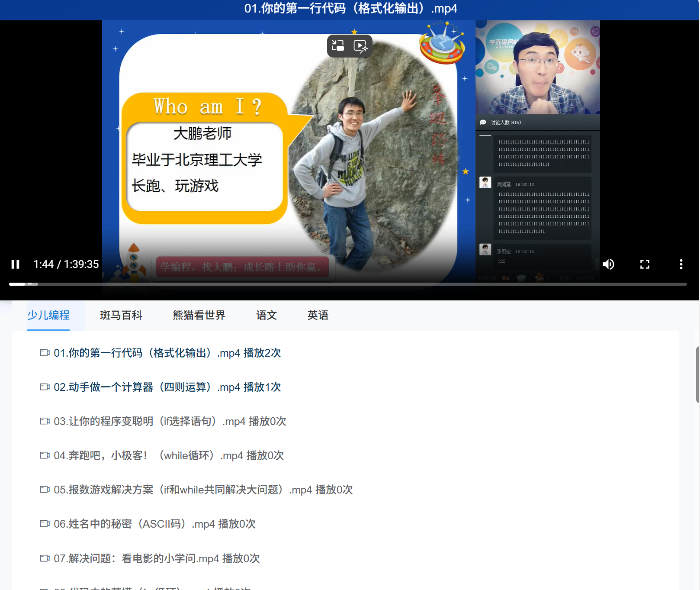Click the video icon beside 07.解决问题
This screenshot has width=700, height=590.
(x=45, y=558)
